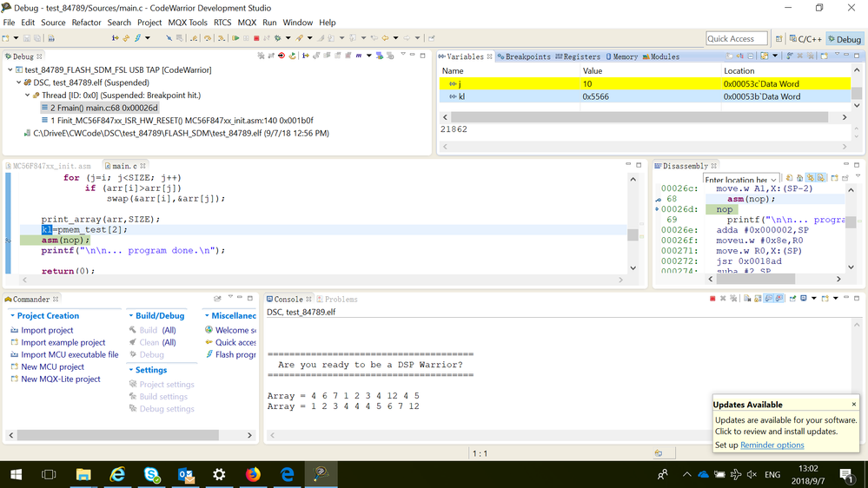Click the Show Type Names icon in Variables view
Image resolution: width=868 pixels, height=488 pixels.
(x=730, y=56)
